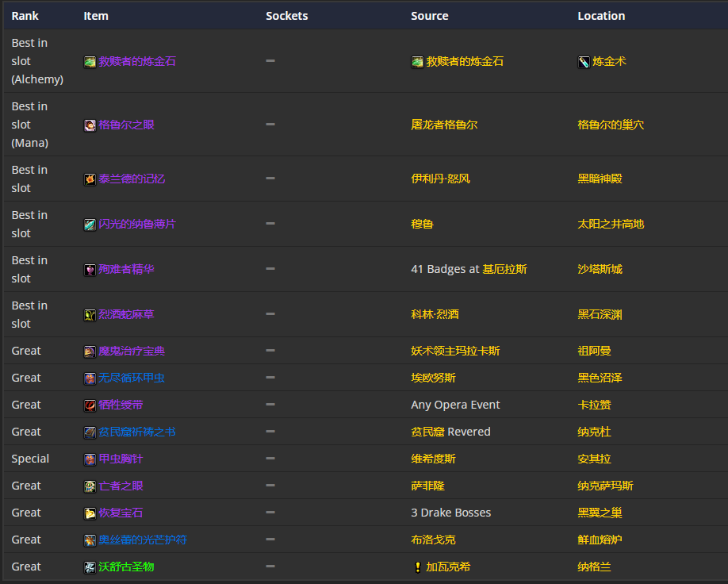Open the 奥丝蕾的光芒护符 item link
This screenshot has width=728, height=584.
tap(143, 540)
